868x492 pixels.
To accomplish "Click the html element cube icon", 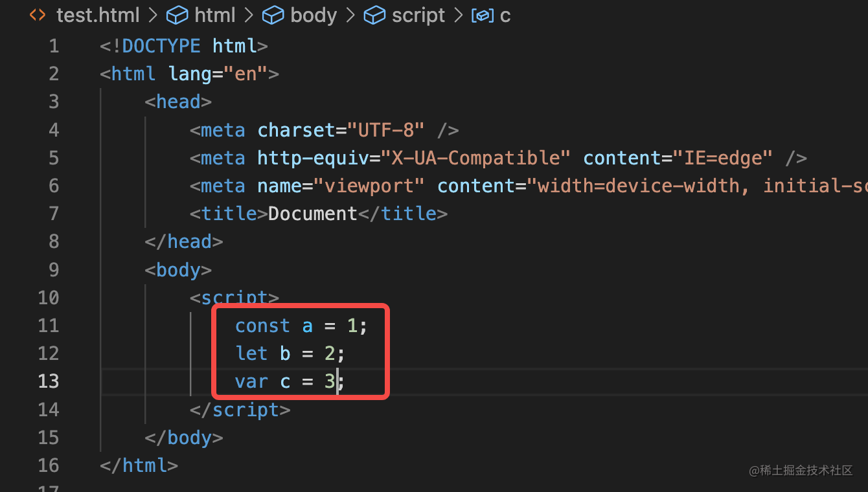I will [177, 15].
